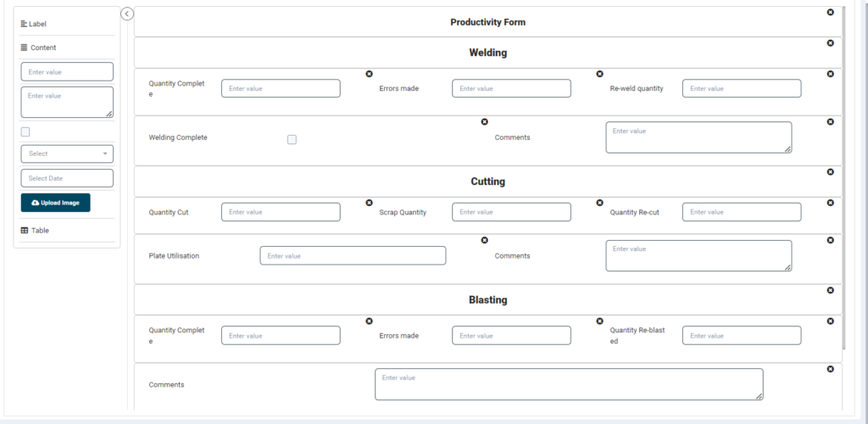Open the Select Date picker field
868x424 pixels.
coord(67,178)
